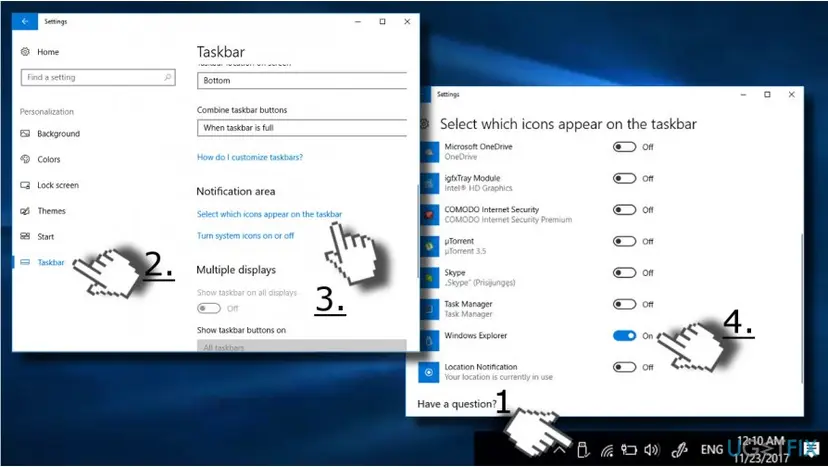828x467 pixels.
Task: Click the pen workspace tray icon
Action: pos(679,450)
